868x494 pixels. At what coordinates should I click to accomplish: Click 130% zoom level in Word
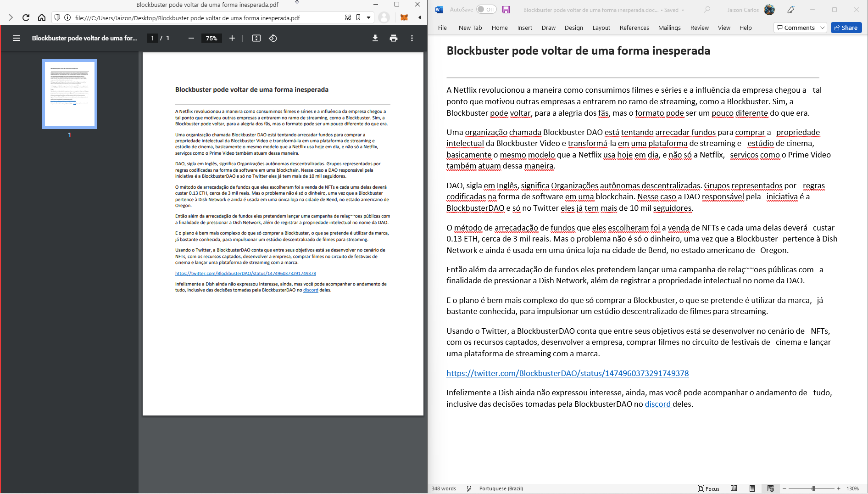[x=853, y=488]
